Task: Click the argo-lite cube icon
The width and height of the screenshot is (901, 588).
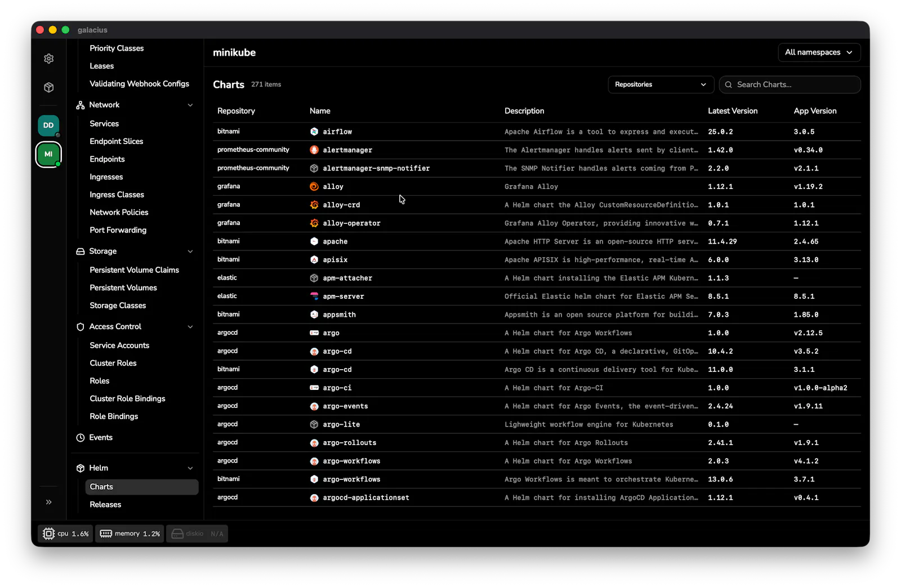Action: click(314, 424)
